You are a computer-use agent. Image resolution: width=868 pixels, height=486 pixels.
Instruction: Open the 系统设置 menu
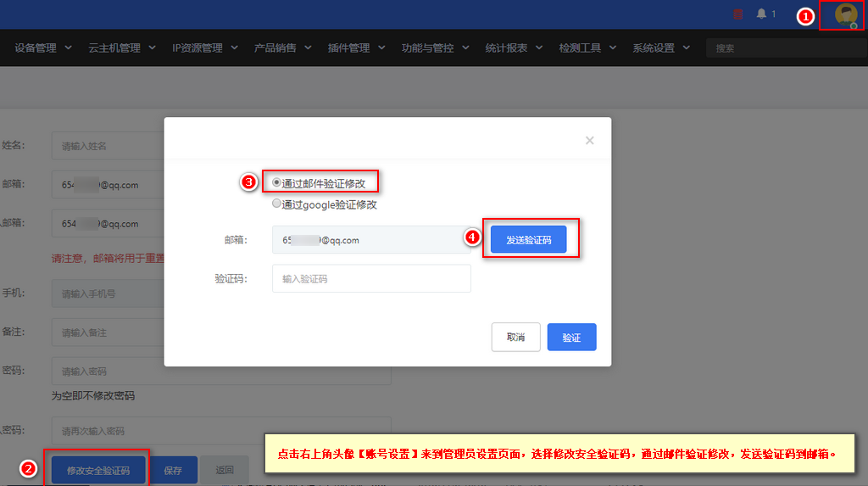click(x=661, y=48)
